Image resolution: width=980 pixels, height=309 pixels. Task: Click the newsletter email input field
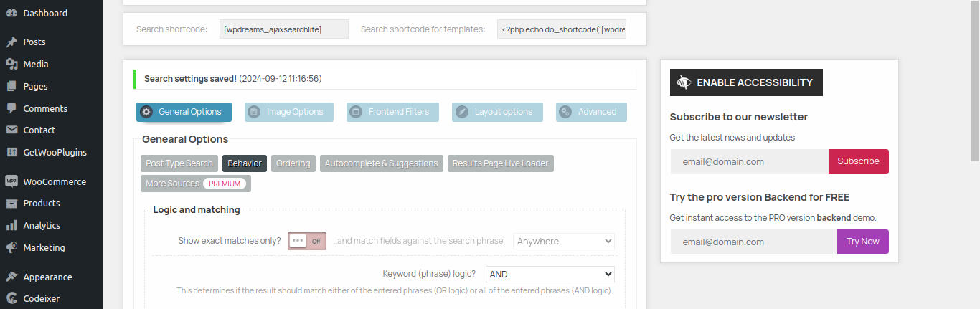750,161
